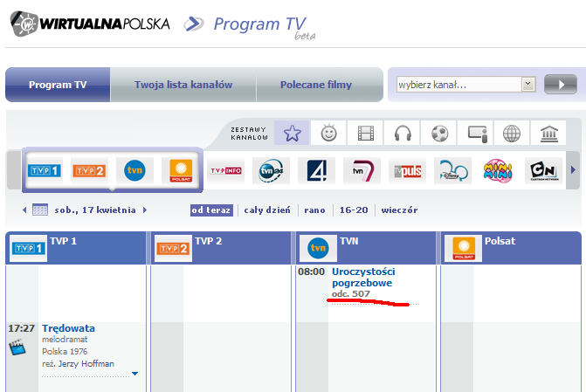Viewport: 586px width, 392px height.
Task: Open the Polsat column header
Action: tap(511, 248)
